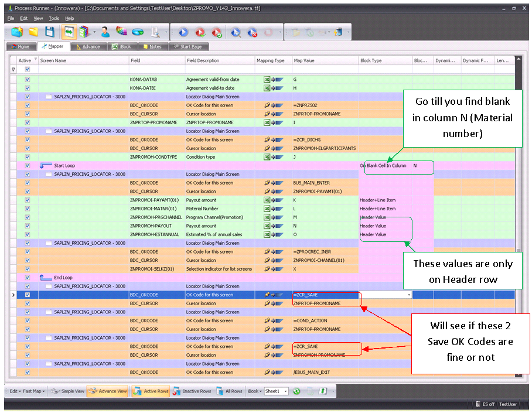Click the New file toolbar icon
This screenshot has width=532, height=413.
pyautogui.click(x=16, y=32)
